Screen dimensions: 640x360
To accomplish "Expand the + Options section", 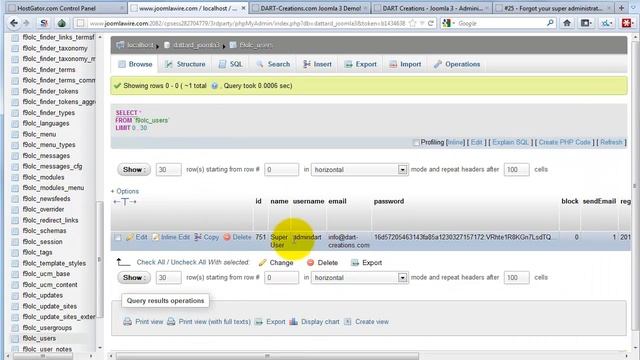I will 125,191.
